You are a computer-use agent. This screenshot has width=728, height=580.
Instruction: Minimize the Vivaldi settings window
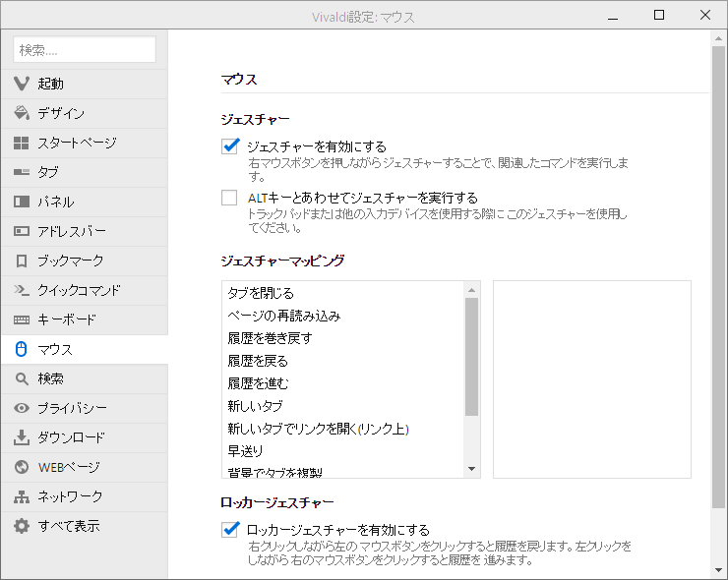click(613, 17)
